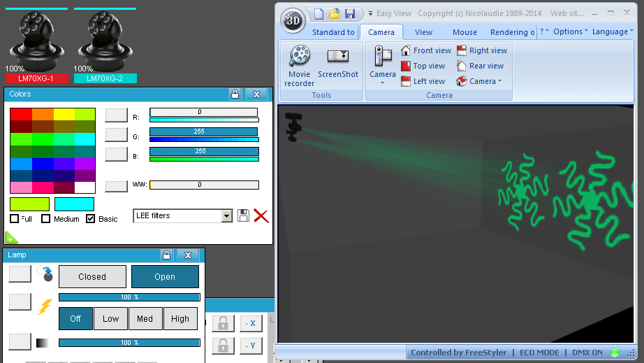Select the LM70XG-1 fixture
Viewport: 644px width, 363px height.
point(36,45)
